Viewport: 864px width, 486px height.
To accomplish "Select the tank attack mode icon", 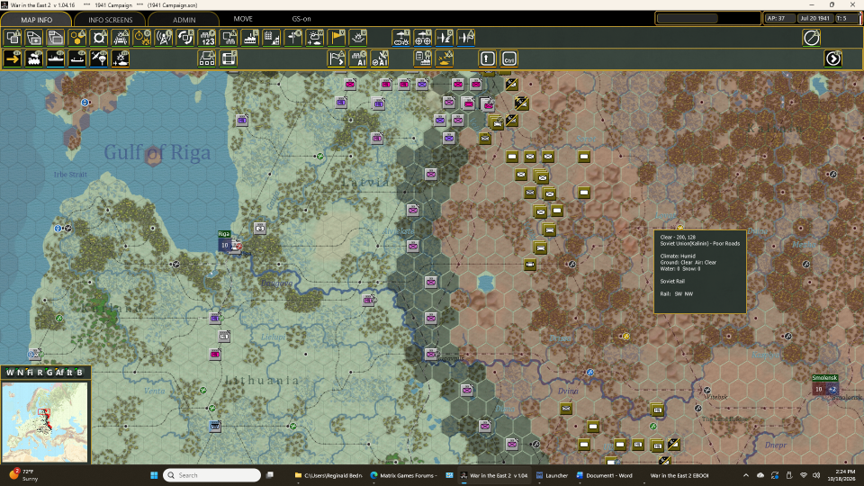I will point(121,58).
